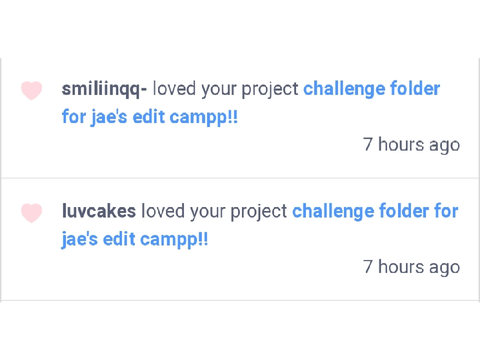Open smiliinqq- user profile
480x360 pixels.
point(104,89)
